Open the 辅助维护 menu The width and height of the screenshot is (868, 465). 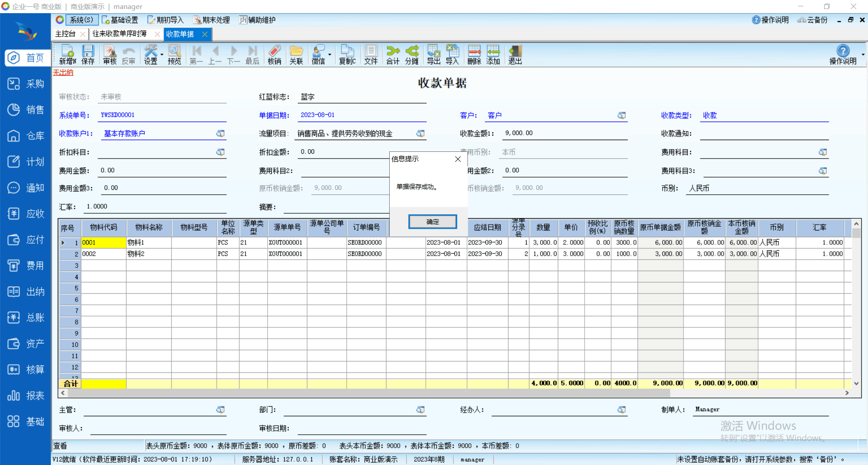pyautogui.click(x=257, y=20)
